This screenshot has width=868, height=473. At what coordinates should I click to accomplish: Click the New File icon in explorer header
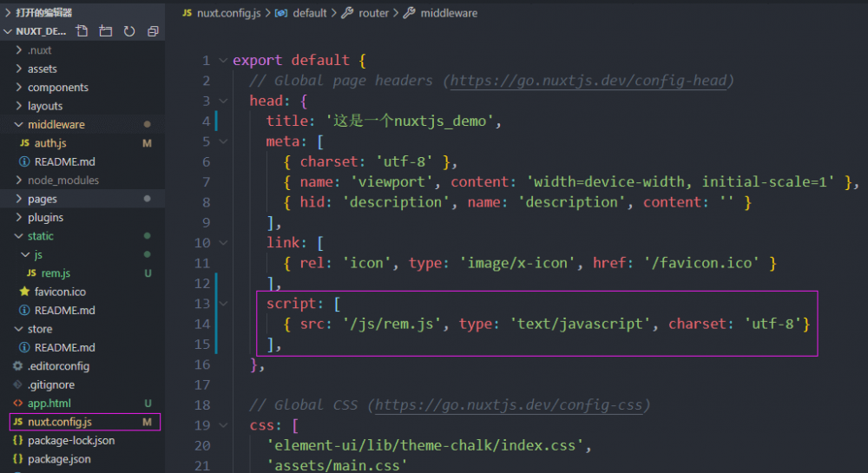[x=82, y=31]
